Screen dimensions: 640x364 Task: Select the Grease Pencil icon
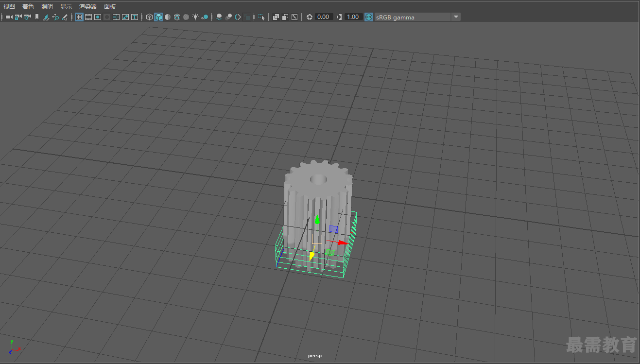(x=64, y=17)
